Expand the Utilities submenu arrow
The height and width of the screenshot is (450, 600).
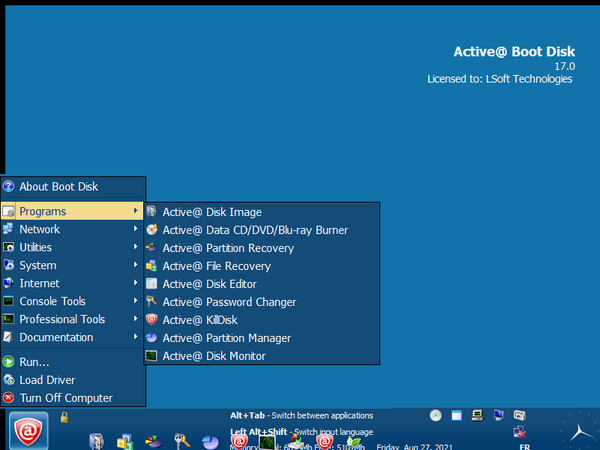[x=135, y=247]
